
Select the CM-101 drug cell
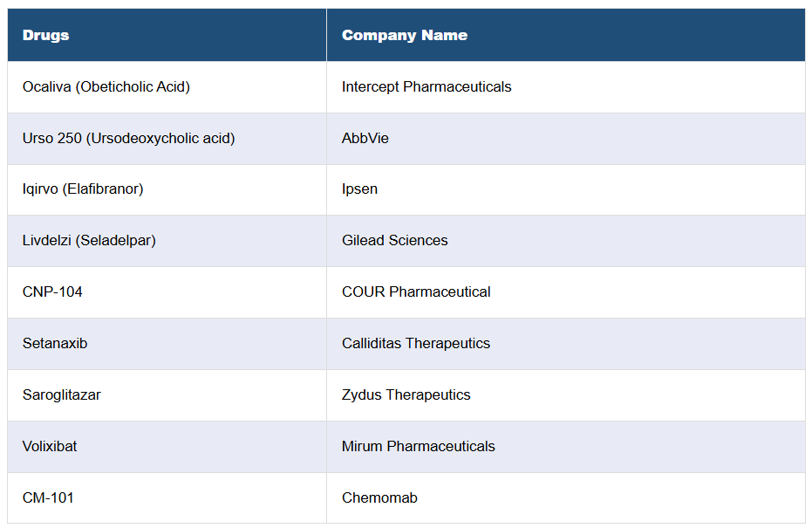[48, 498]
